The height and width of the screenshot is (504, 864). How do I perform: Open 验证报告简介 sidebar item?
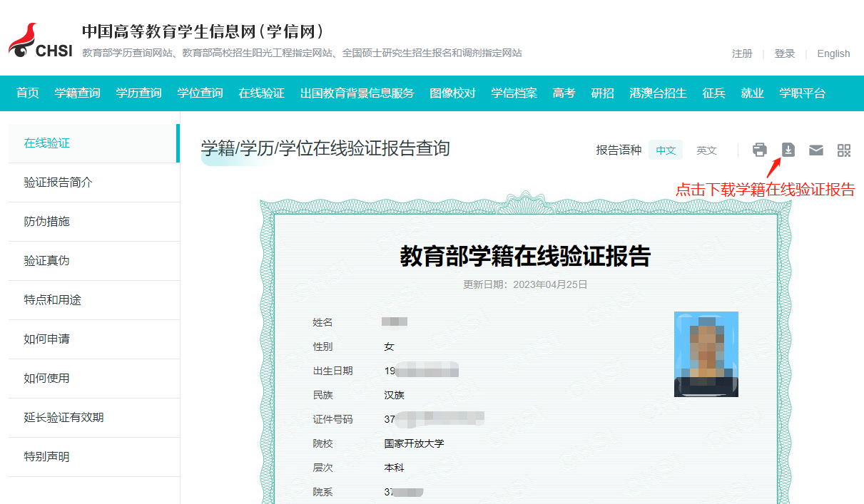(x=93, y=182)
